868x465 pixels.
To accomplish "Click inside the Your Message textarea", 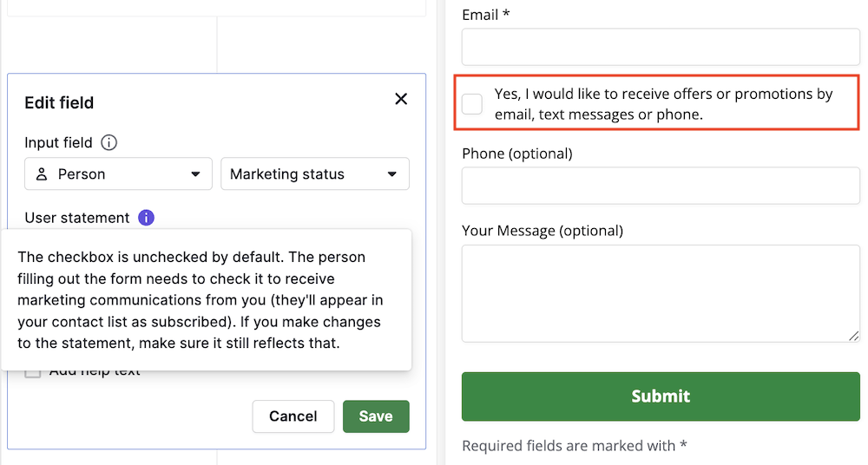I will click(x=661, y=293).
